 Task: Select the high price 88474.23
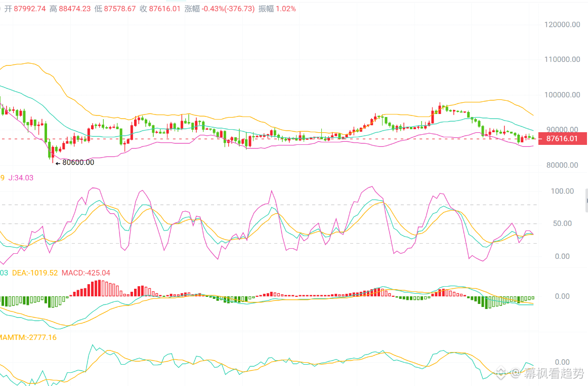[x=74, y=9]
